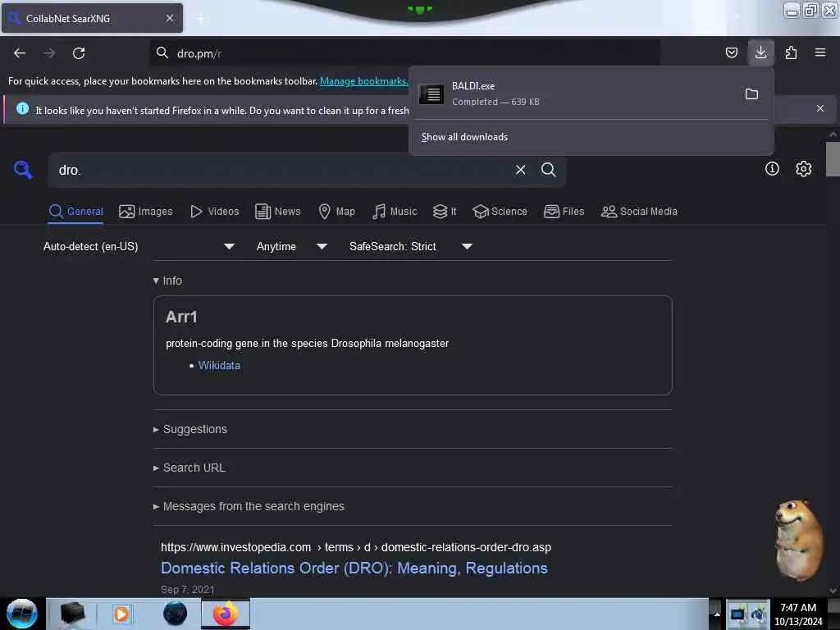
Task: Switch to the News category
Action: pyautogui.click(x=277, y=212)
